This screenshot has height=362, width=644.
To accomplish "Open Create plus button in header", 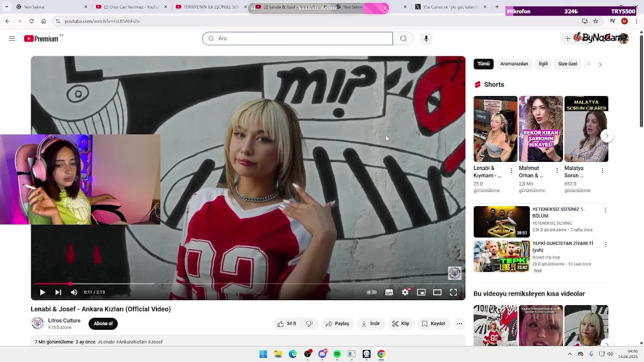I will (568, 39).
